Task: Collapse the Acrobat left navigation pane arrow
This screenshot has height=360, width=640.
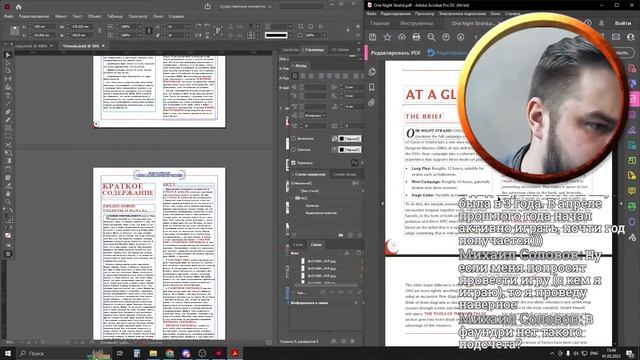Action: [x=382, y=203]
